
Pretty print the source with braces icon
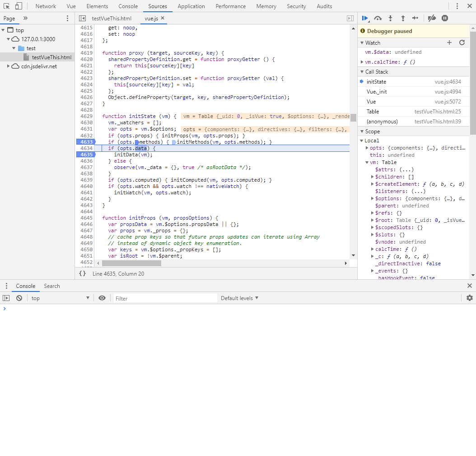click(x=82, y=273)
